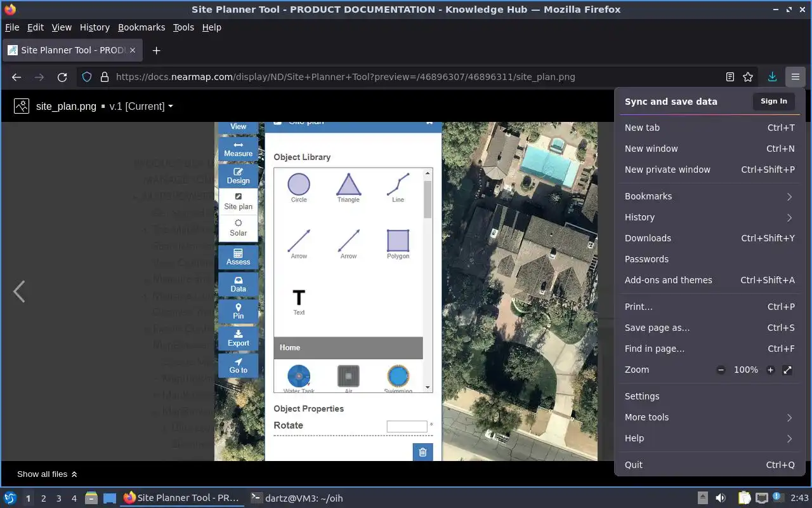This screenshot has width=812, height=508.
Task: Go to previous image with left chevron
Action: [19, 291]
